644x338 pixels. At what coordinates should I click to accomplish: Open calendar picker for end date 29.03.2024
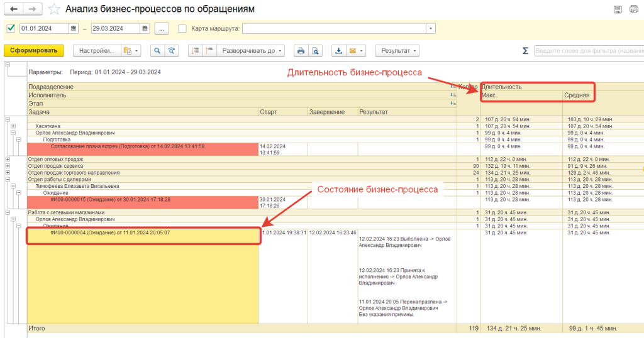[145, 28]
